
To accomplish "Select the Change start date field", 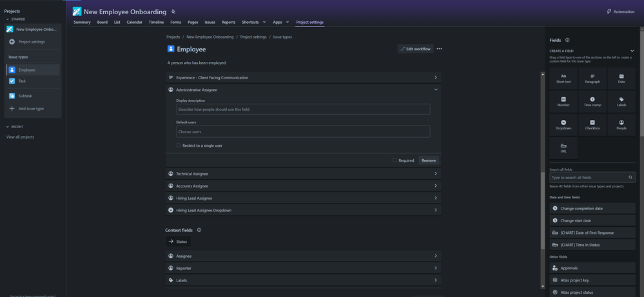I will coord(592,220).
